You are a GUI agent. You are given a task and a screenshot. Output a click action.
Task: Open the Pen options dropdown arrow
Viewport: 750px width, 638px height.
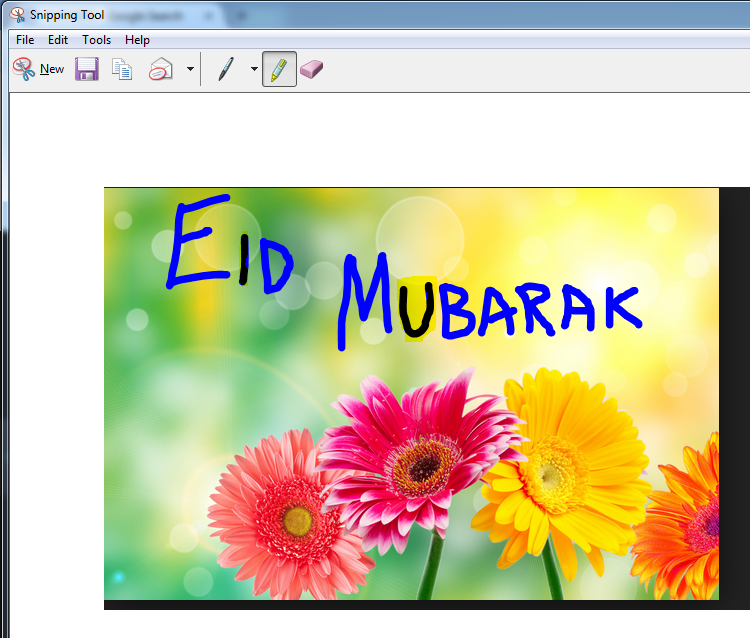pyautogui.click(x=254, y=69)
